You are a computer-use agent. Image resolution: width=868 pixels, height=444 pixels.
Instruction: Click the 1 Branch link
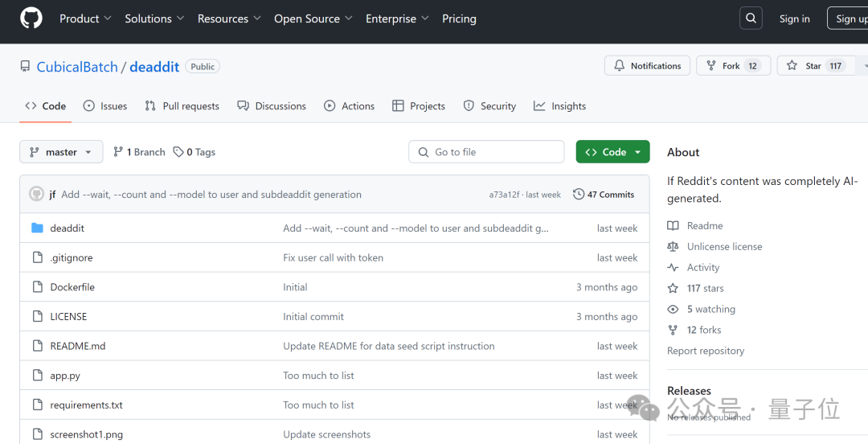pyautogui.click(x=140, y=152)
